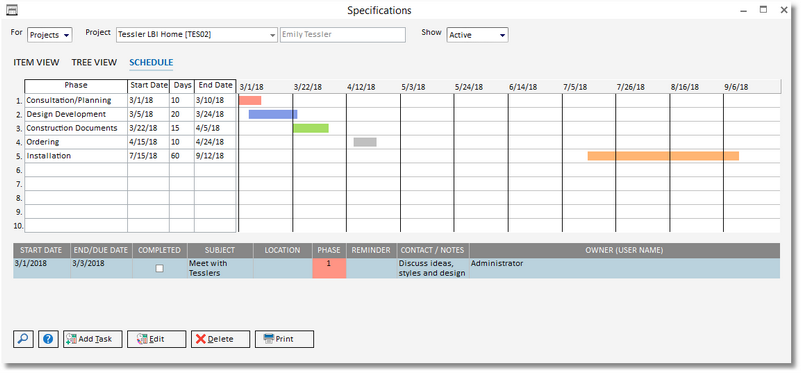Click the Days value 60 cell

[182, 156]
